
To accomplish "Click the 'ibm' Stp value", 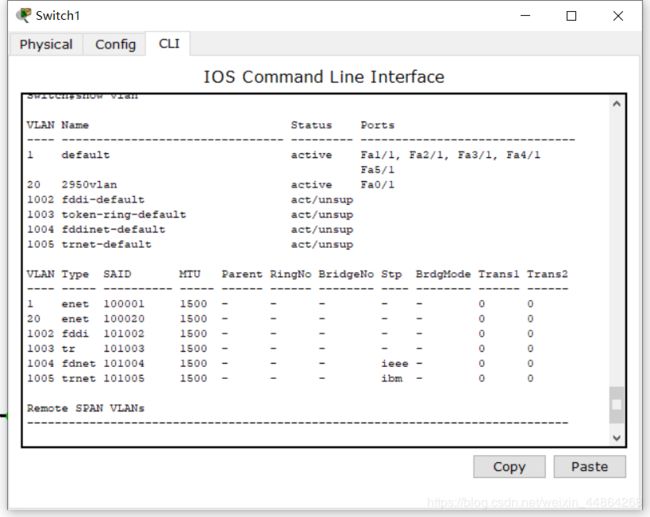I will click(x=392, y=379).
